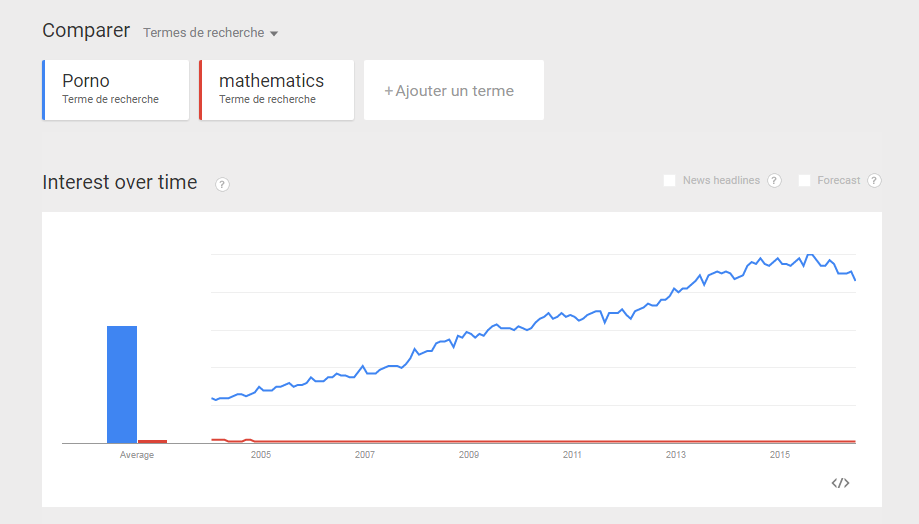The width and height of the screenshot is (919, 524).
Task: Pick the 2015 label on the time axis
Action: pos(780,455)
